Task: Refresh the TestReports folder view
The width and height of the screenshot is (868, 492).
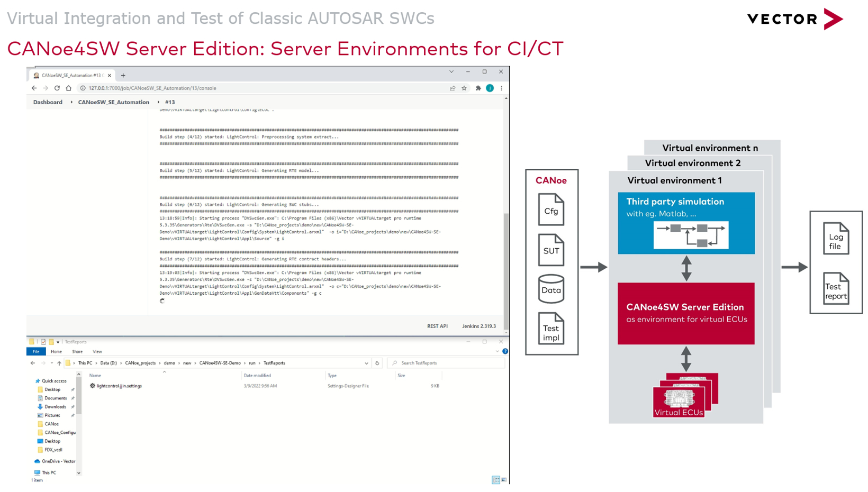Action: [377, 363]
